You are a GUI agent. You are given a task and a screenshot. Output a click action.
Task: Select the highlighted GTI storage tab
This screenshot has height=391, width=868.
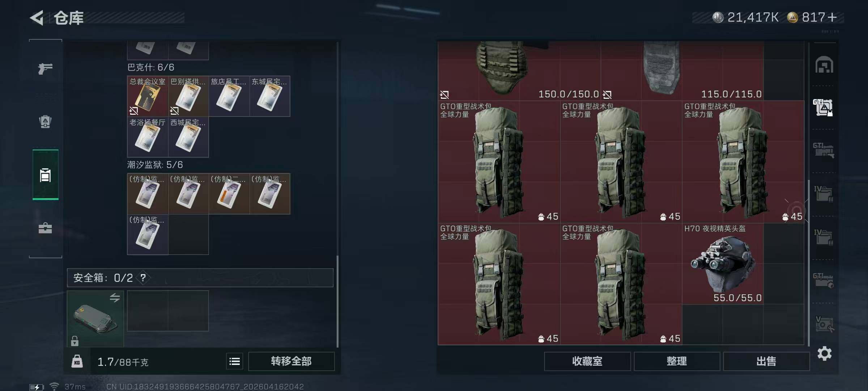[x=823, y=108]
